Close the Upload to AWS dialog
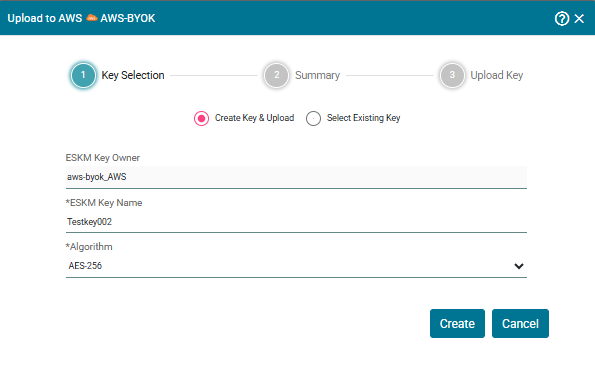595x373 pixels. 579,19
